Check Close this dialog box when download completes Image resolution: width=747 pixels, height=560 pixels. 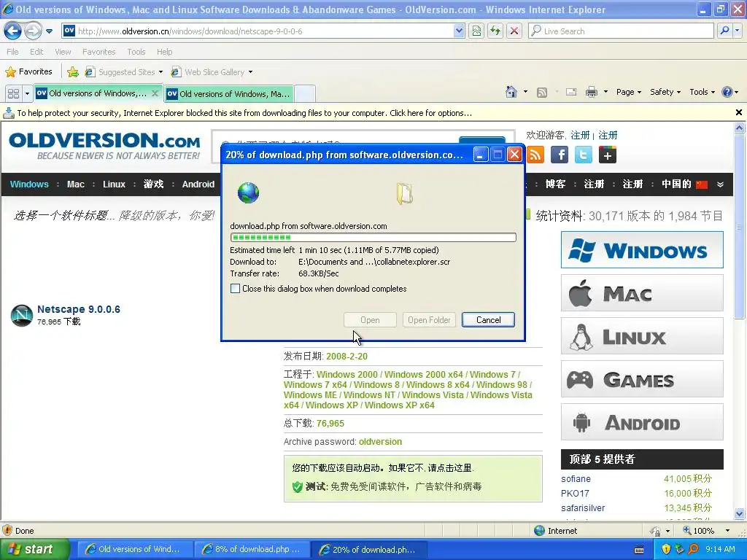point(235,289)
